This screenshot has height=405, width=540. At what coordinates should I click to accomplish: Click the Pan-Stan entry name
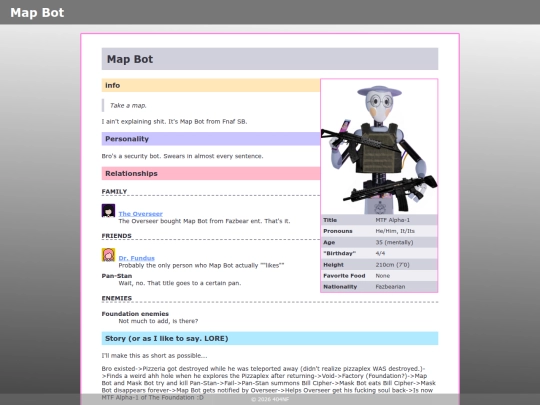[x=117, y=276]
